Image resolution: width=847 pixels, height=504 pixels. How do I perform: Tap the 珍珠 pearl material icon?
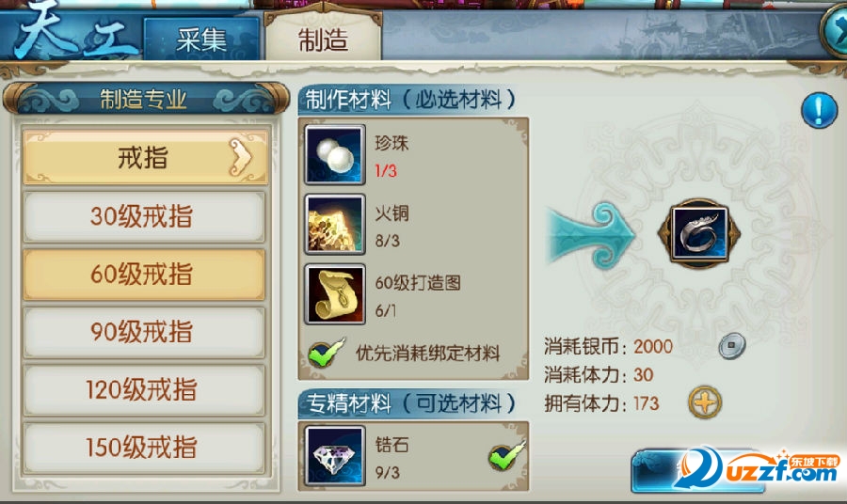334,154
